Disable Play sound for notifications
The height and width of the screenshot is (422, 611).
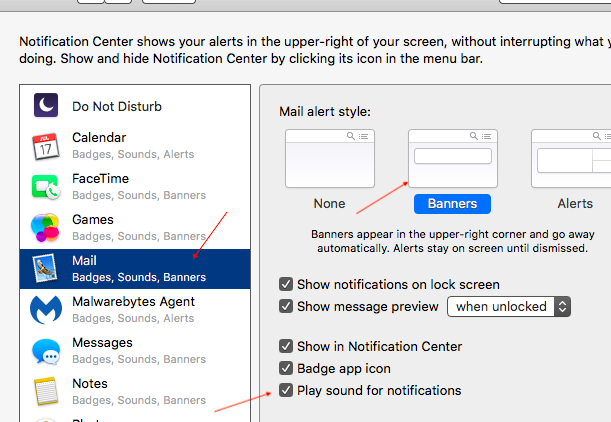286,390
